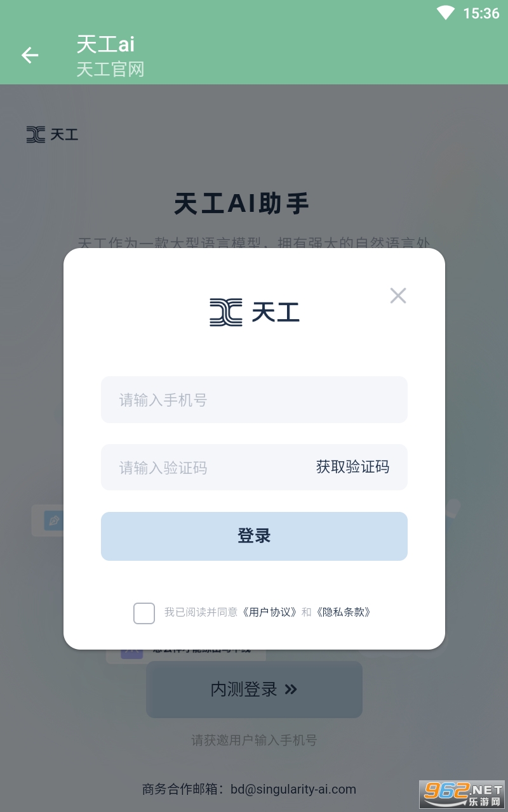508x812 pixels.
Task: Close the login dialog with X
Action: point(398,296)
